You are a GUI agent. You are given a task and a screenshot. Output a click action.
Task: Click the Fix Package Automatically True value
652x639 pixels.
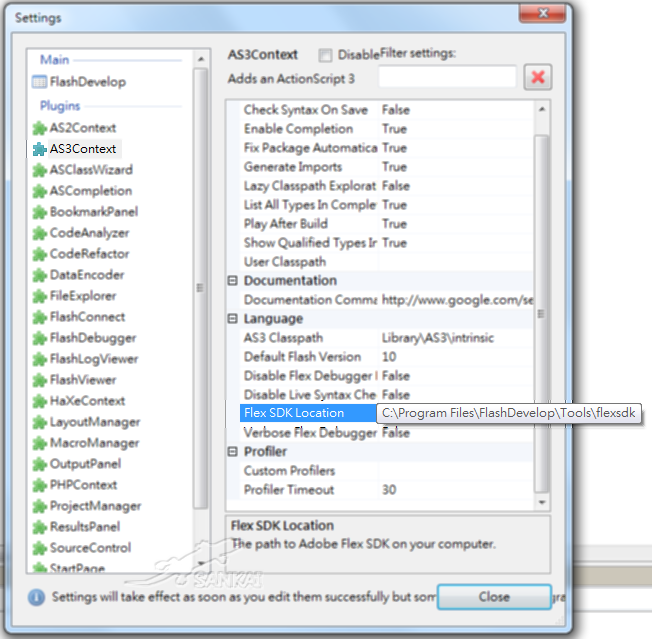[394, 148]
